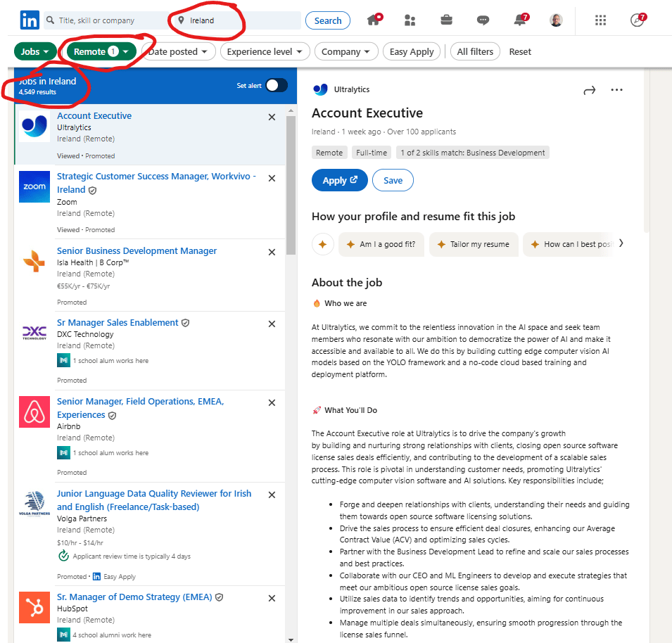
Task: Open Ultralytics company link in detail
Action: 351,89
